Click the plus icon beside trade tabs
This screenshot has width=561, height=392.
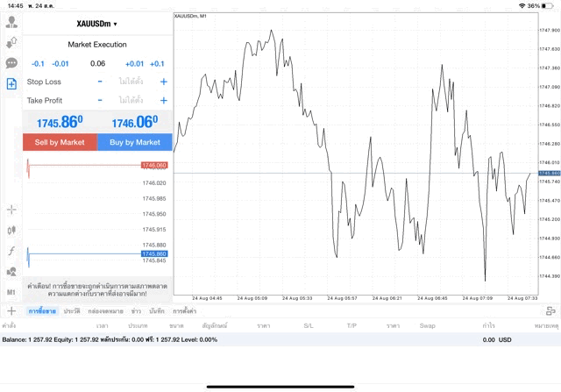(11, 311)
